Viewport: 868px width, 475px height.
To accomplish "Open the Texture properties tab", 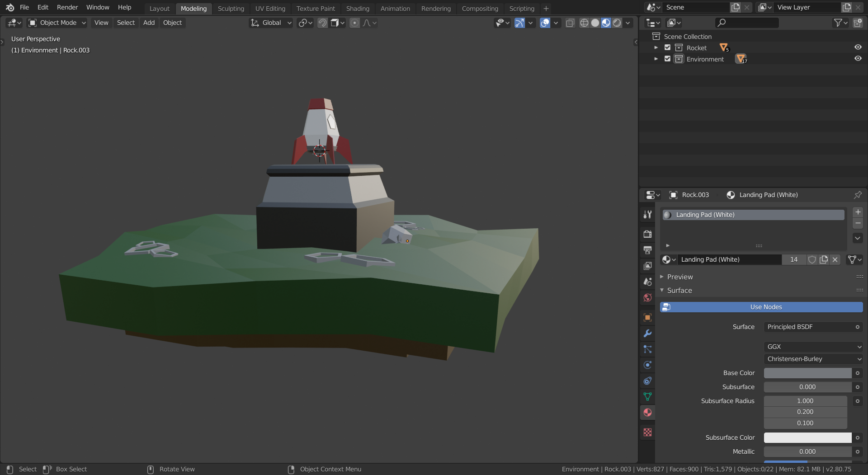I will pyautogui.click(x=647, y=432).
